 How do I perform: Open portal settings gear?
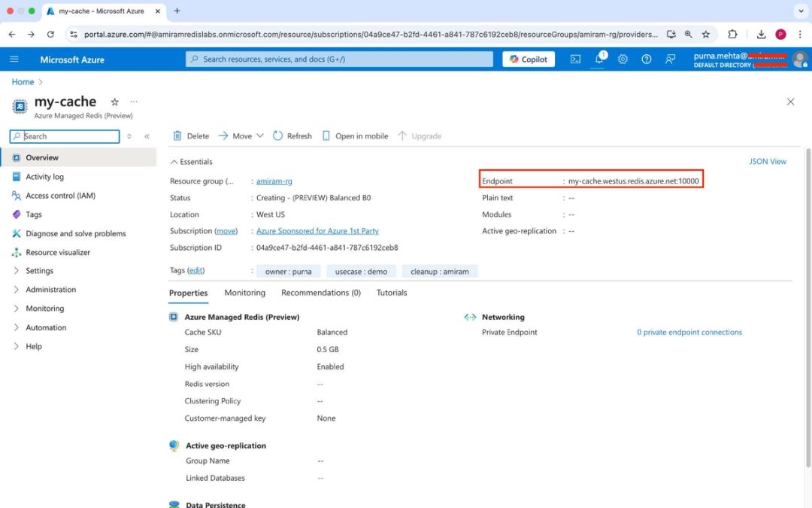(623, 59)
